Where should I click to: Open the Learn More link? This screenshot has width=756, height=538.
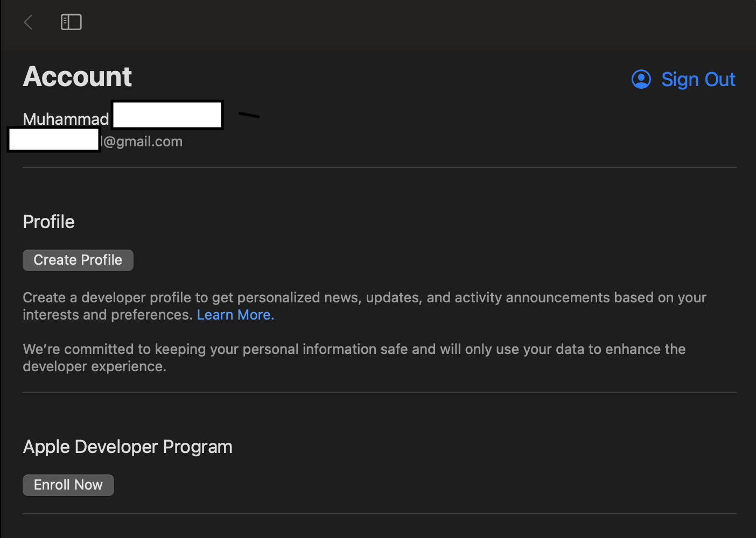pyautogui.click(x=235, y=315)
